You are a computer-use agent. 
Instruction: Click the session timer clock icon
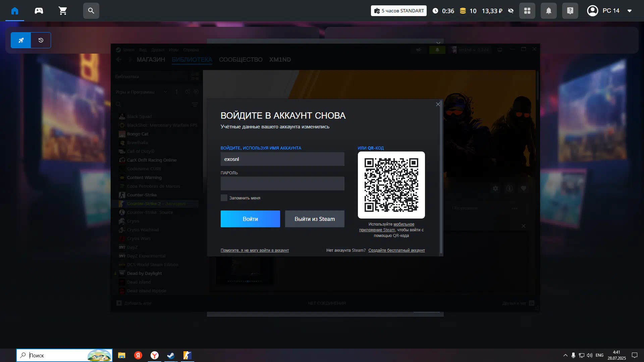coord(435,11)
